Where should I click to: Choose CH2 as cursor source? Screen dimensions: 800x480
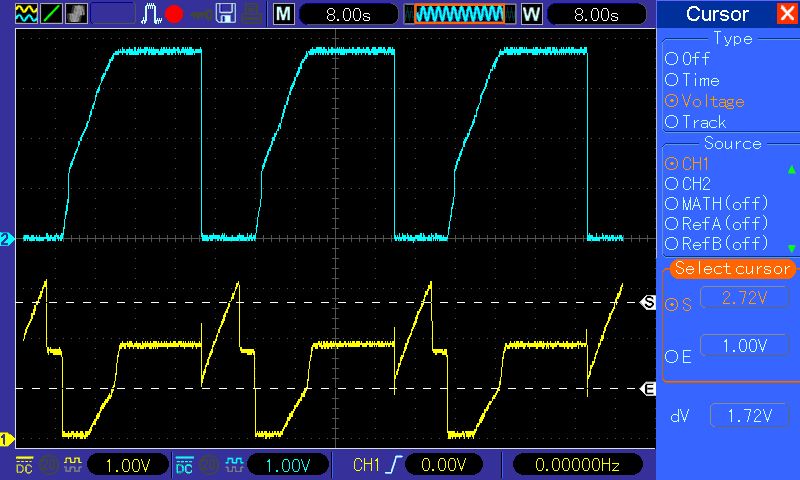[x=688, y=184]
